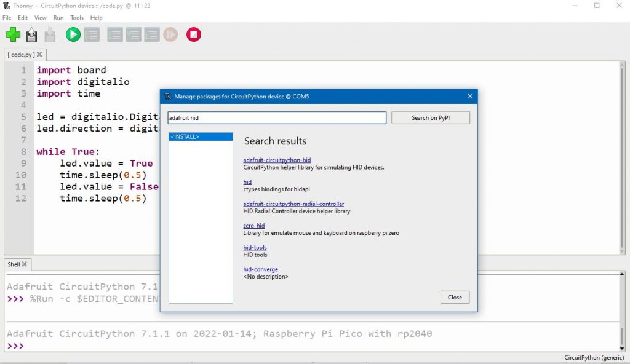Open a file using the load toolbar icon

click(31, 35)
